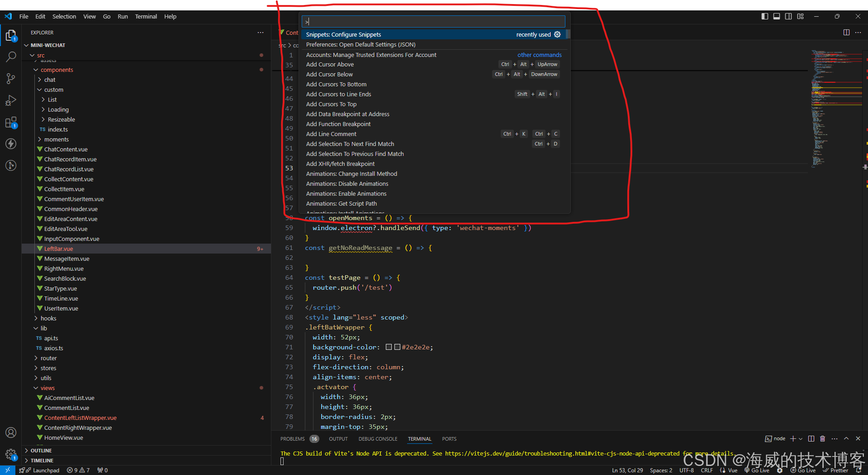Run Snippets: Configure Snippets command
This screenshot has width=868, height=475.
433,34
